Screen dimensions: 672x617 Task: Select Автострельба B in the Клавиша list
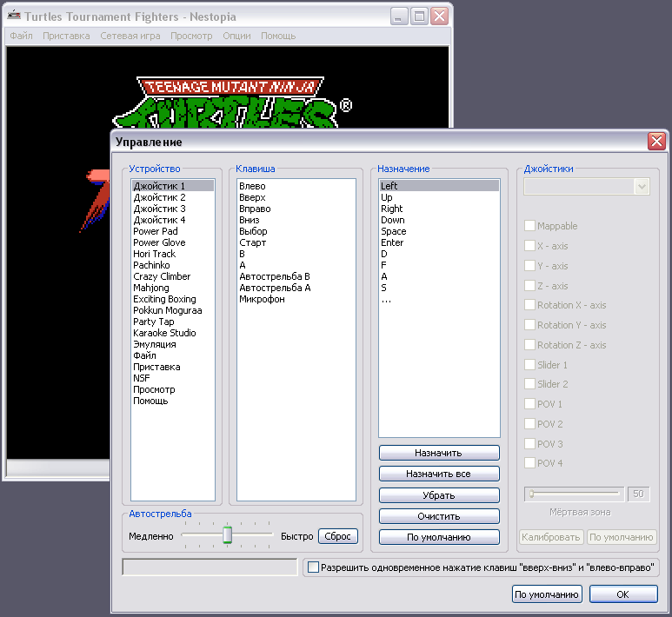pos(296,276)
